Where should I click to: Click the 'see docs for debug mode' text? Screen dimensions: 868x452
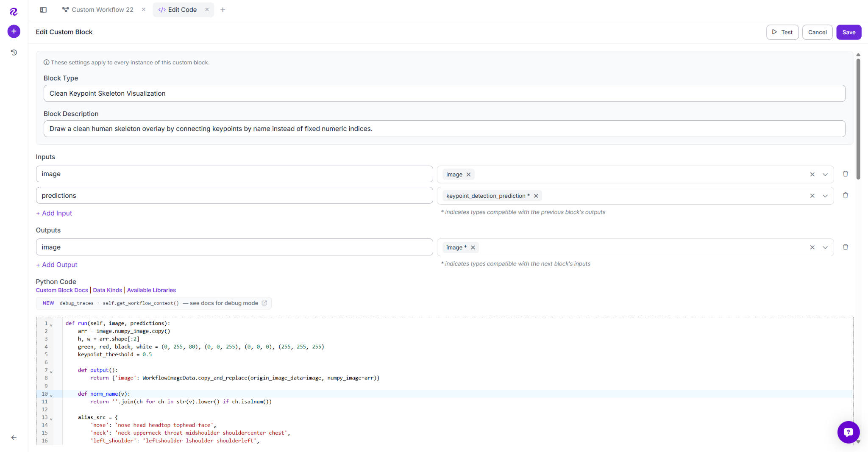(224, 303)
